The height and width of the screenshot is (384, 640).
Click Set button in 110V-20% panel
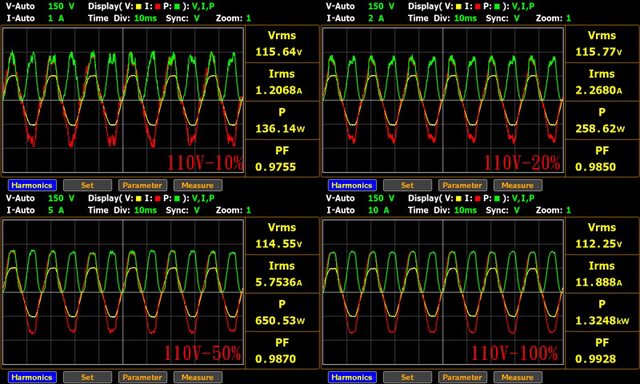[x=407, y=185]
